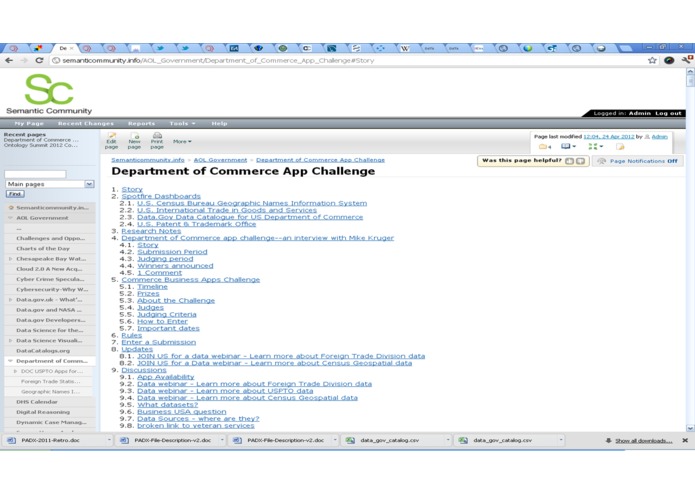
Task: Expand the DOC USPTO Apps for... node
Action: coord(16,371)
